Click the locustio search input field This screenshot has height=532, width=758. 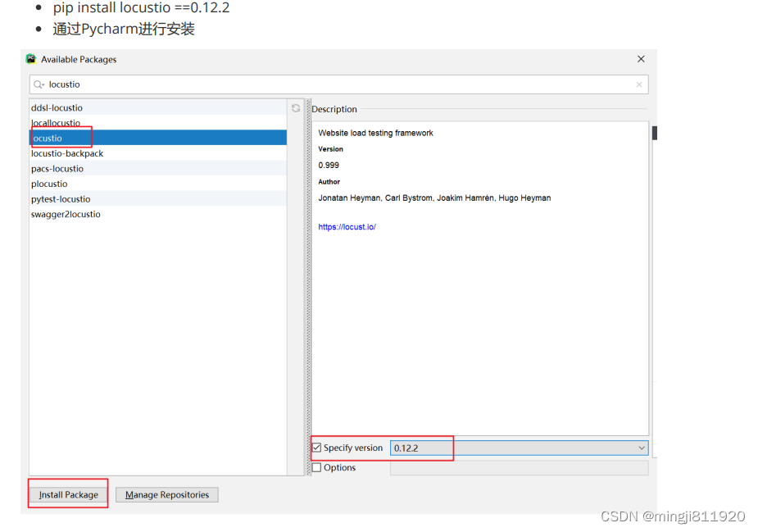click(339, 84)
